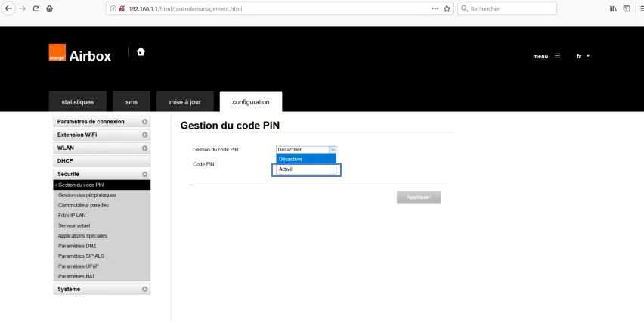Viewport: 644px width, 323px height.
Task: Reload the page with refresh icon
Action: point(36,8)
